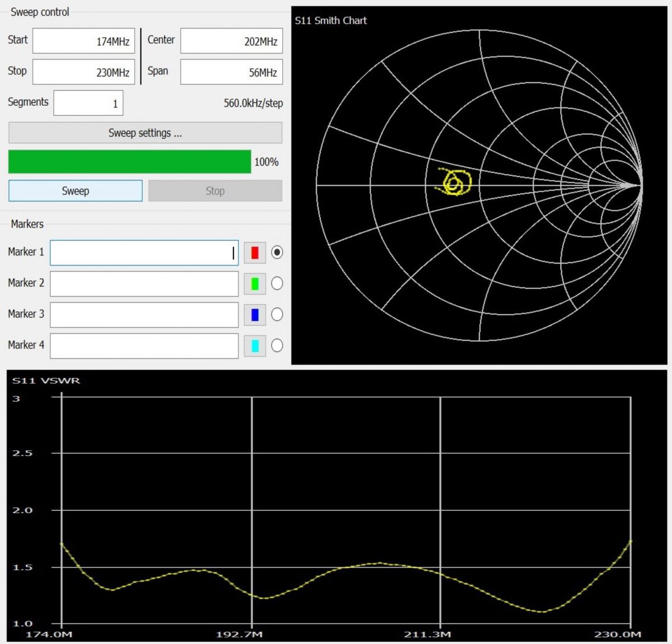Click the Segments input field
The width and height of the screenshot is (672, 644).
pyautogui.click(x=88, y=103)
